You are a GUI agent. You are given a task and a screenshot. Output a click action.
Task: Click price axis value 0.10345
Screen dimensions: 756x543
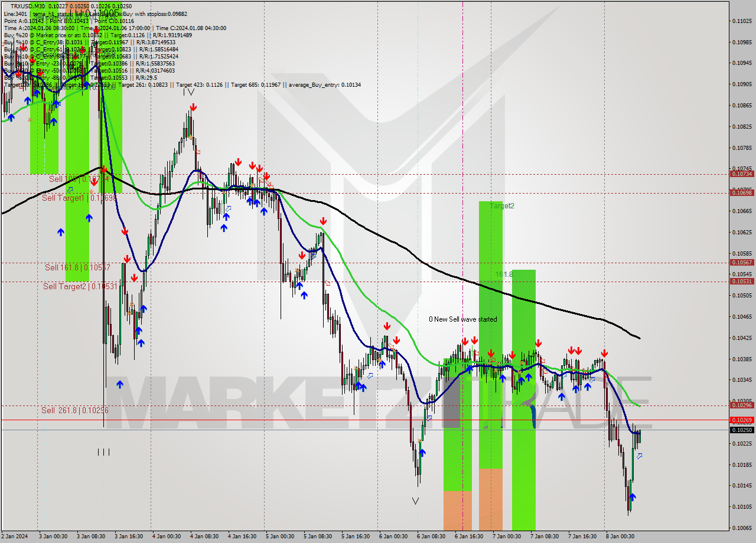(742, 380)
